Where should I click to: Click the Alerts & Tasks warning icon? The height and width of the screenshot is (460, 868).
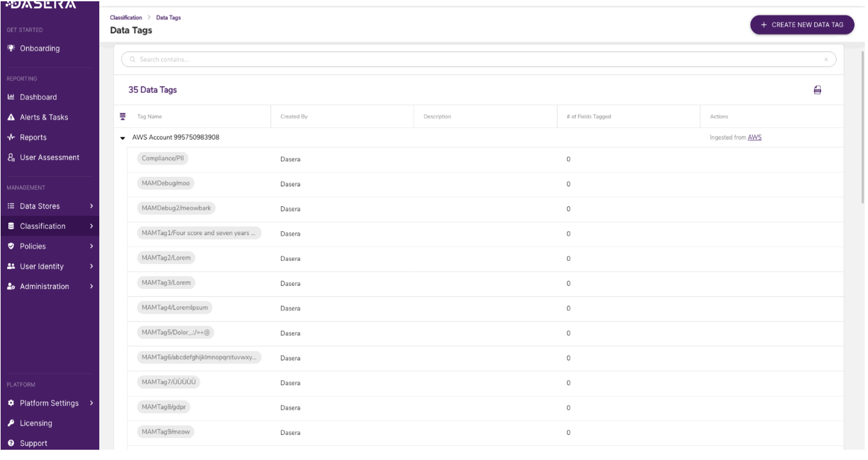point(10,117)
